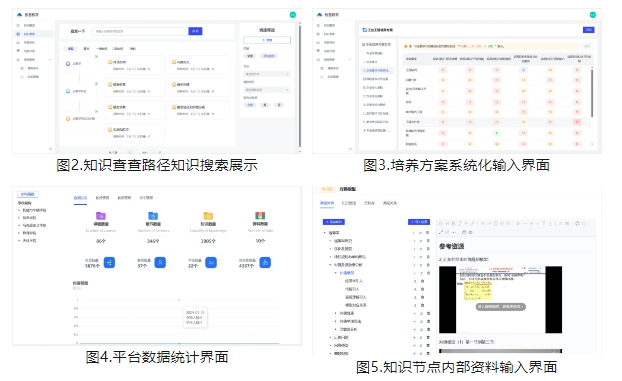Click the blue search button beside search box
Image resolution: width=622 pixels, height=381 pixels.
click(195, 31)
